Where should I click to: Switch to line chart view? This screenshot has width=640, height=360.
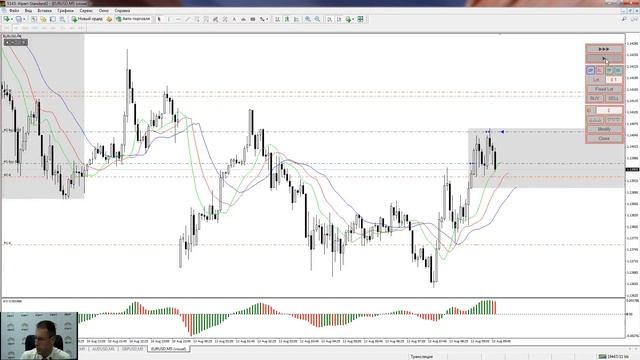coord(296,19)
